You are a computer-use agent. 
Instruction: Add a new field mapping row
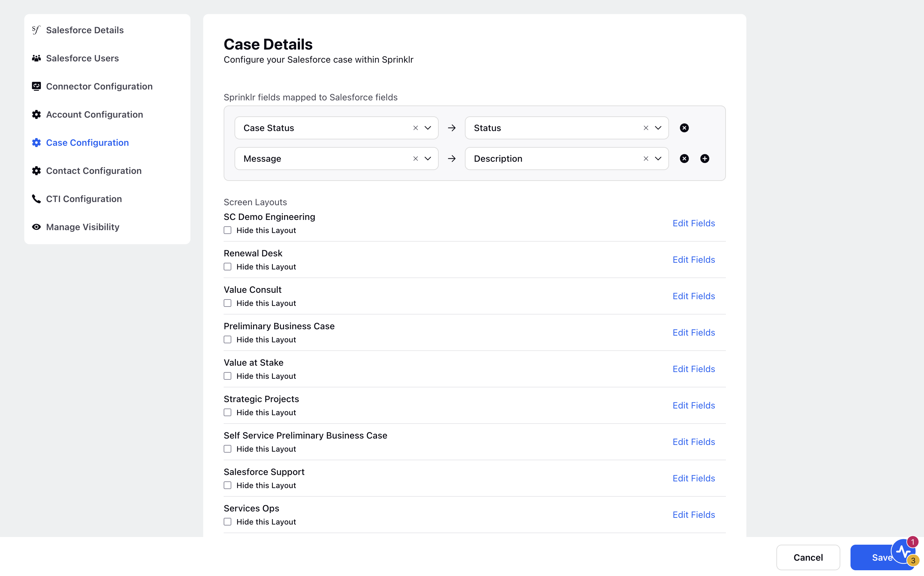point(705,159)
